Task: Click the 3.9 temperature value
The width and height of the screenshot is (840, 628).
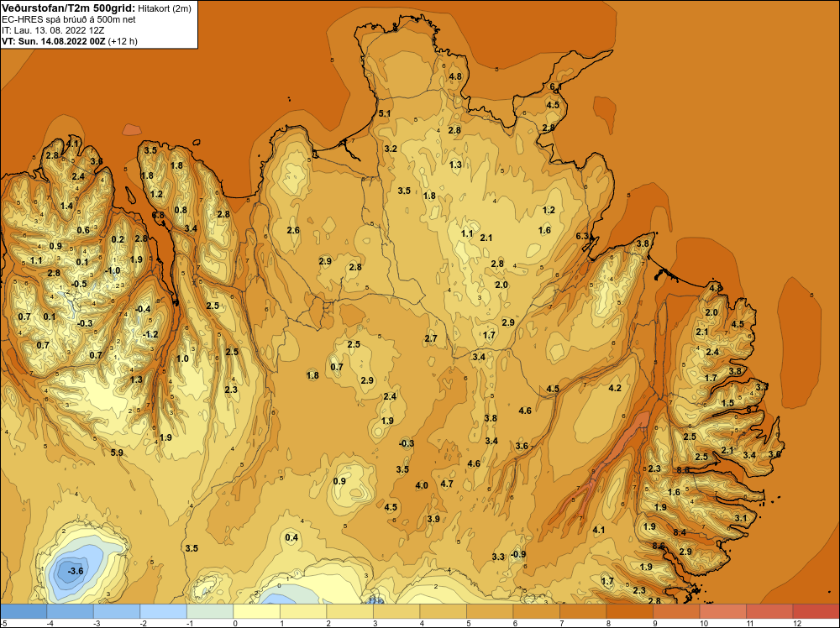Action: (x=433, y=518)
